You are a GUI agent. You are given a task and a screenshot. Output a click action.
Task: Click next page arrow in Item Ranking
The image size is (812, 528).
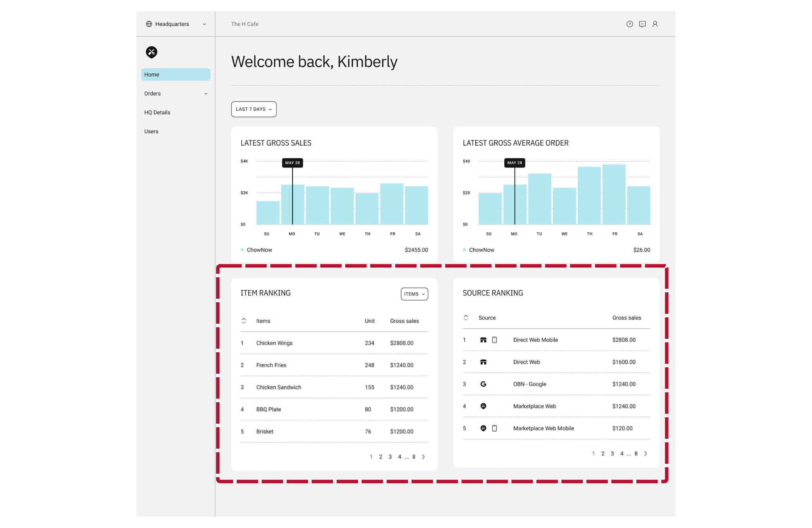[423, 457]
